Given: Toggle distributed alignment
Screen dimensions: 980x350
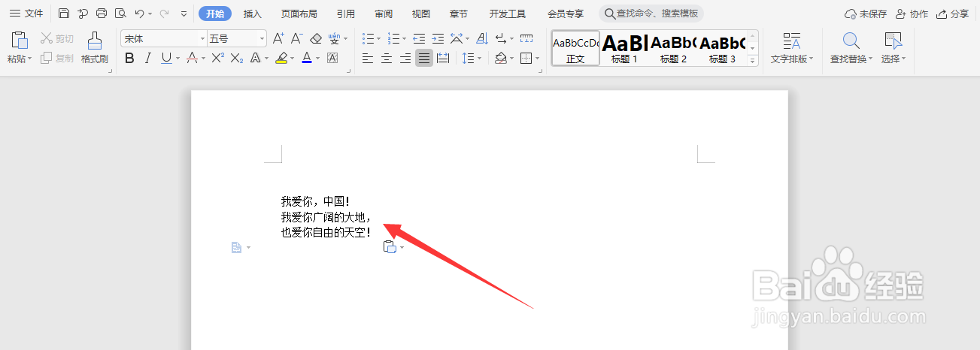Looking at the screenshot, I should (443, 58).
